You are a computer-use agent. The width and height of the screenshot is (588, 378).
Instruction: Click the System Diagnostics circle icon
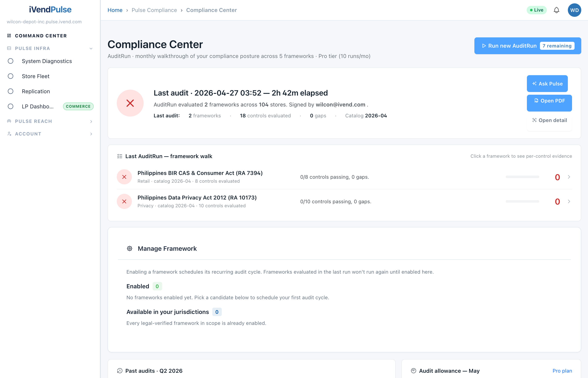click(x=10, y=61)
